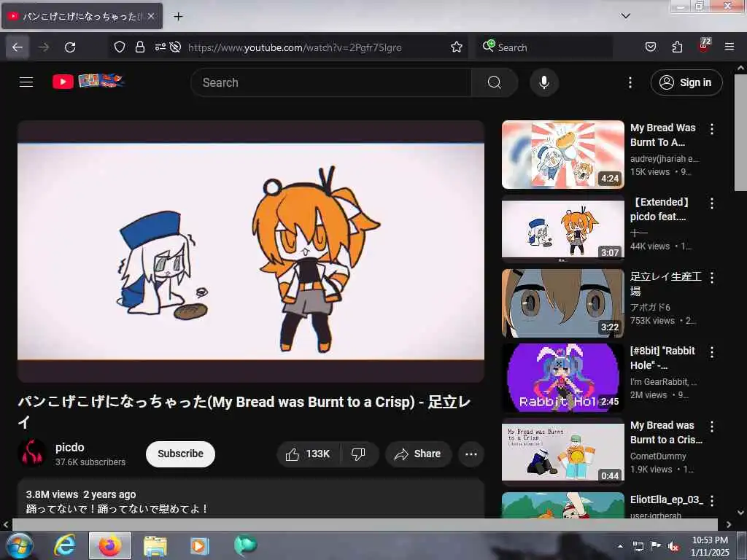The height and width of the screenshot is (560, 747).
Task: Open 足立レイ生産工場 3:22 thumbnail
Action: 563,303
